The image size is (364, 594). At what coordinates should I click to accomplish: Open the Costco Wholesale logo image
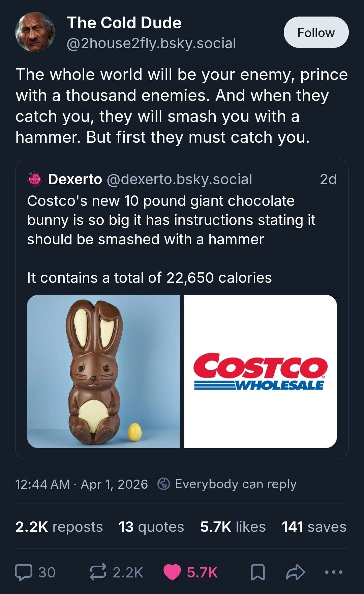coord(261,371)
